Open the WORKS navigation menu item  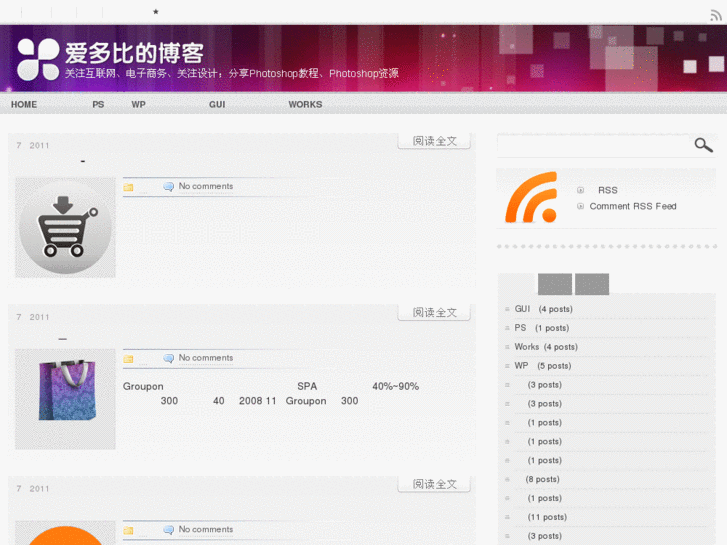pyautogui.click(x=305, y=104)
